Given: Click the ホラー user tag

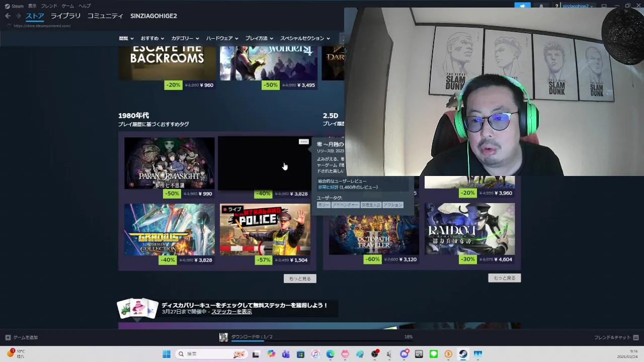Looking at the screenshot, I should 324,205.
